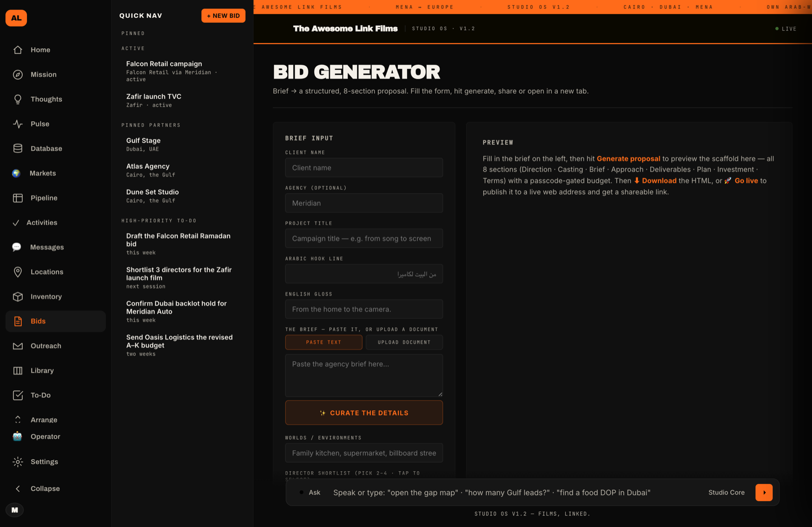Click the agency brief text area
This screenshot has height=527, width=812.
point(364,375)
